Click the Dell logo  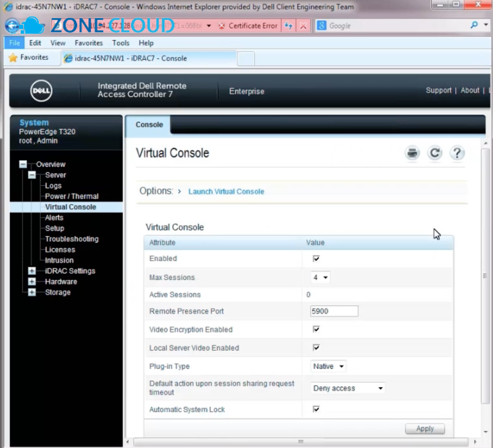click(x=41, y=91)
